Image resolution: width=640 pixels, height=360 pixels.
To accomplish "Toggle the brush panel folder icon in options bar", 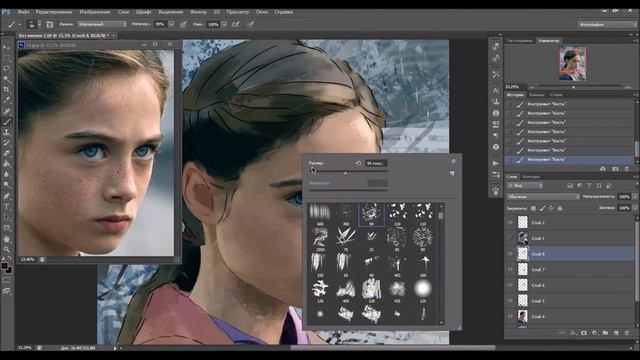I will [x=50, y=24].
